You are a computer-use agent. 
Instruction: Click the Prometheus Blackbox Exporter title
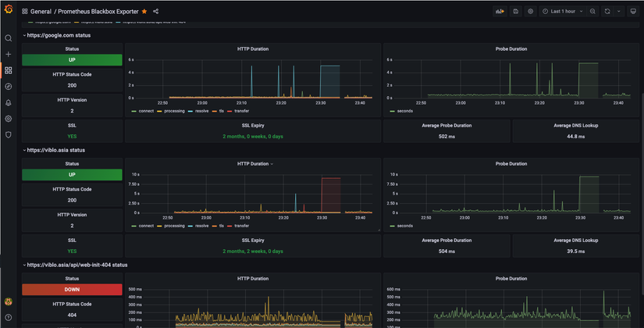98,12
